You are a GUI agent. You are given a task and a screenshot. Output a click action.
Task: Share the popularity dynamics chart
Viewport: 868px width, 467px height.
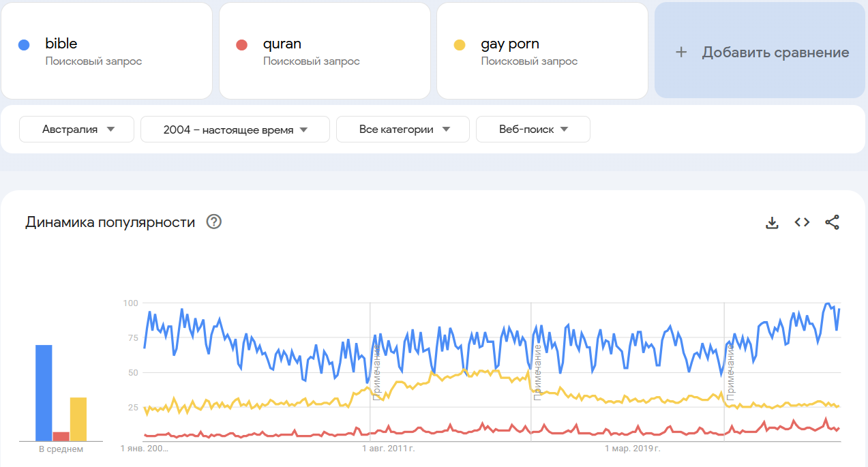coord(832,222)
